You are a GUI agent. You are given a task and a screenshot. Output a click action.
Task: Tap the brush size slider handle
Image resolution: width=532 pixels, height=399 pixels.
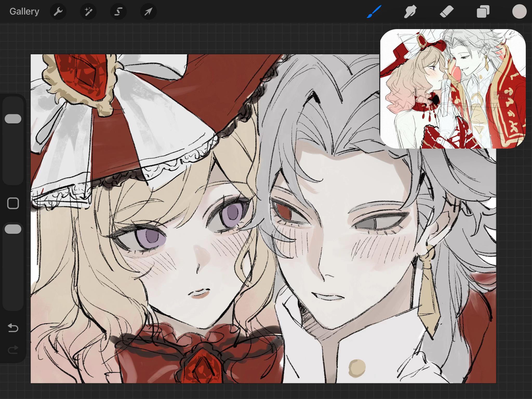(13, 119)
